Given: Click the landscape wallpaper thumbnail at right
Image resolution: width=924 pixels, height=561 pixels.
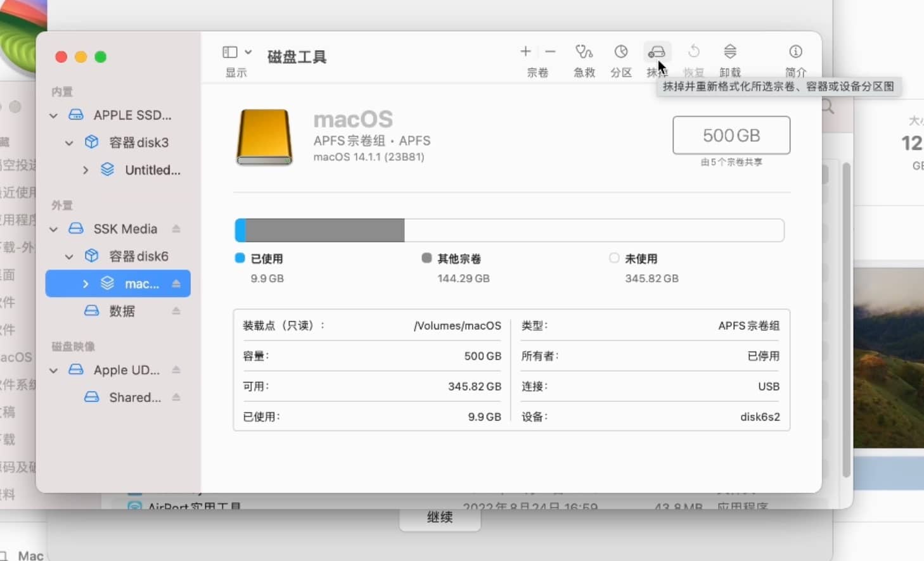Looking at the screenshot, I should click(x=889, y=358).
